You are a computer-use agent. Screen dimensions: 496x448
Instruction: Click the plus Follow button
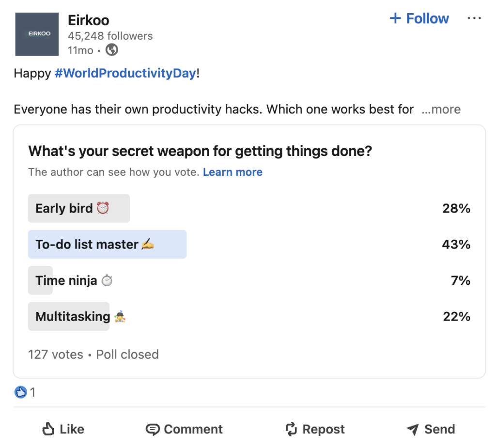click(x=419, y=19)
